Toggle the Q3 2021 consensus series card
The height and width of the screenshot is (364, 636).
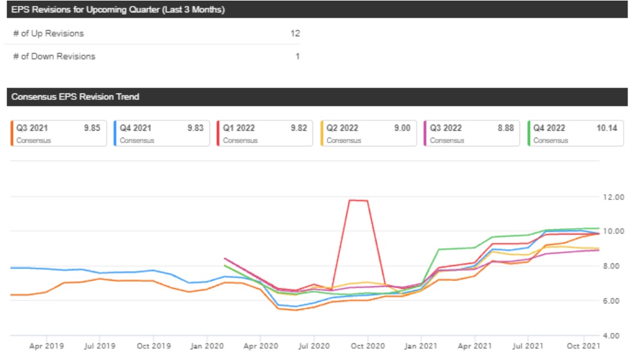59,133
